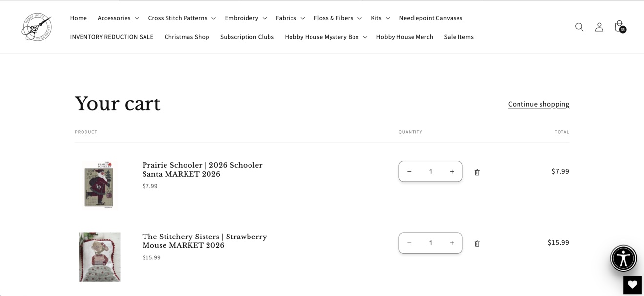Viewport: 644px width, 296px height.
Task: Open The Stitchery Sisters Strawberry Mouse link
Action: click(205, 241)
